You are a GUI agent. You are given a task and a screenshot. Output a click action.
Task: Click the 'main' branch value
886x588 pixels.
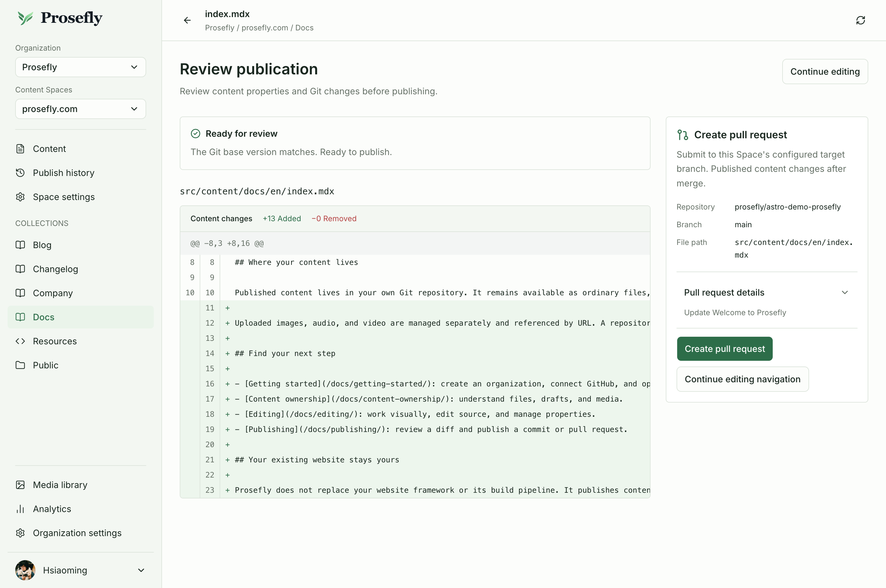coord(743,225)
